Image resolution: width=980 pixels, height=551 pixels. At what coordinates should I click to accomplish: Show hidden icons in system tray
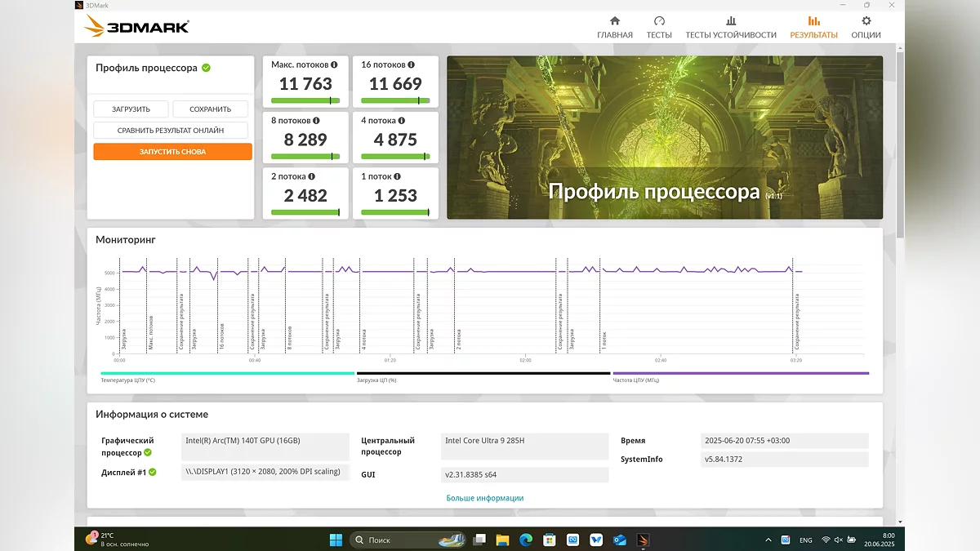768,540
